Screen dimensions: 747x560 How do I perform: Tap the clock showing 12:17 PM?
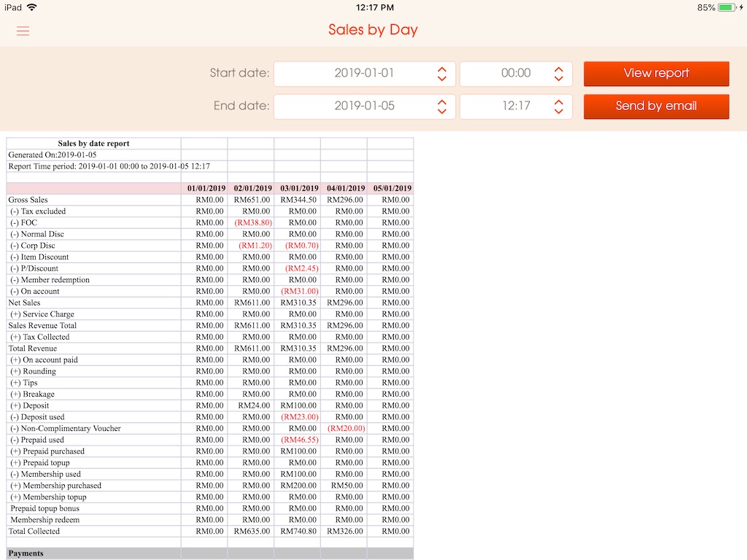(375, 7)
